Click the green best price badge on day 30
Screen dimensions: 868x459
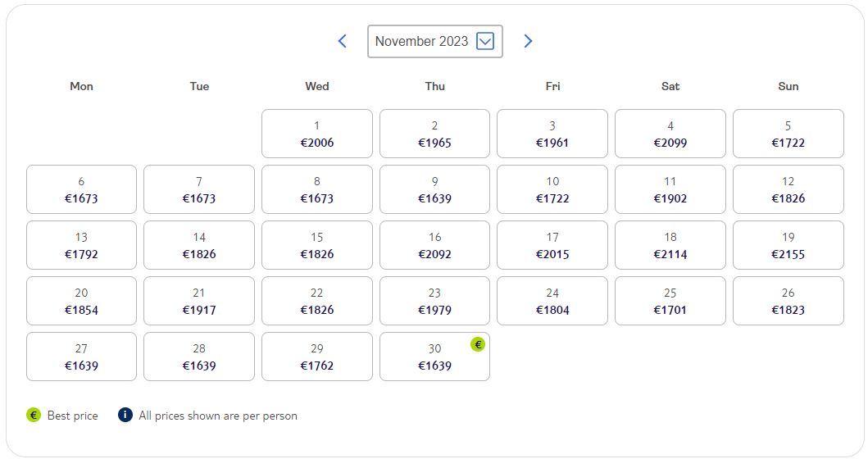tap(478, 344)
